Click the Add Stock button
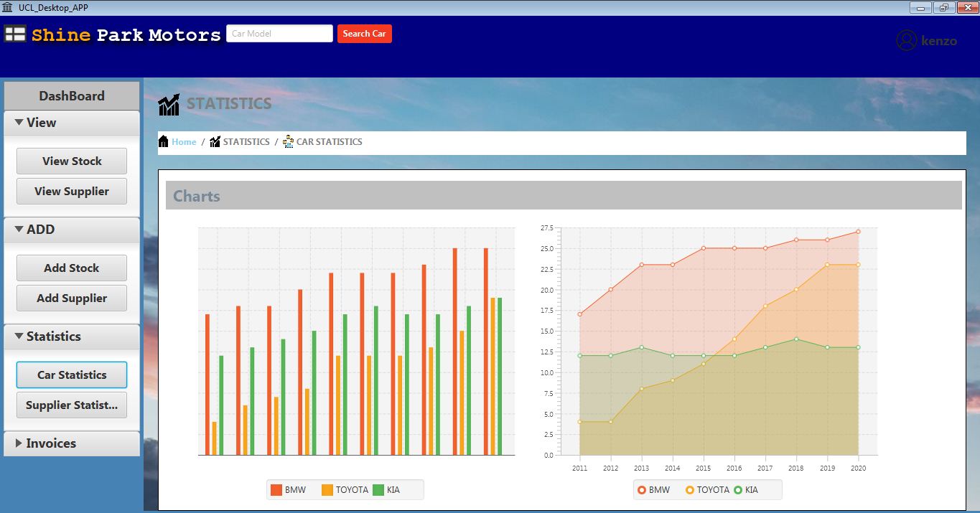980x513 pixels. pos(72,268)
